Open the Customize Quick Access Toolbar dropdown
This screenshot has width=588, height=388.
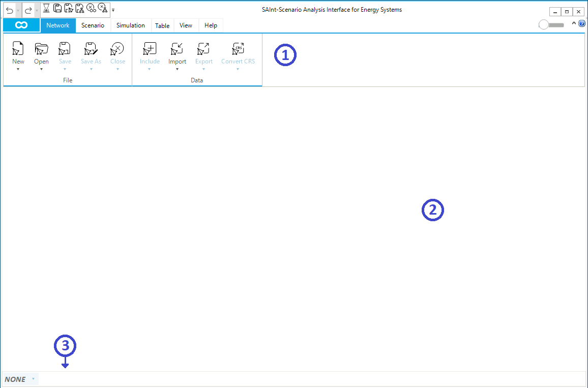click(x=113, y=11)
